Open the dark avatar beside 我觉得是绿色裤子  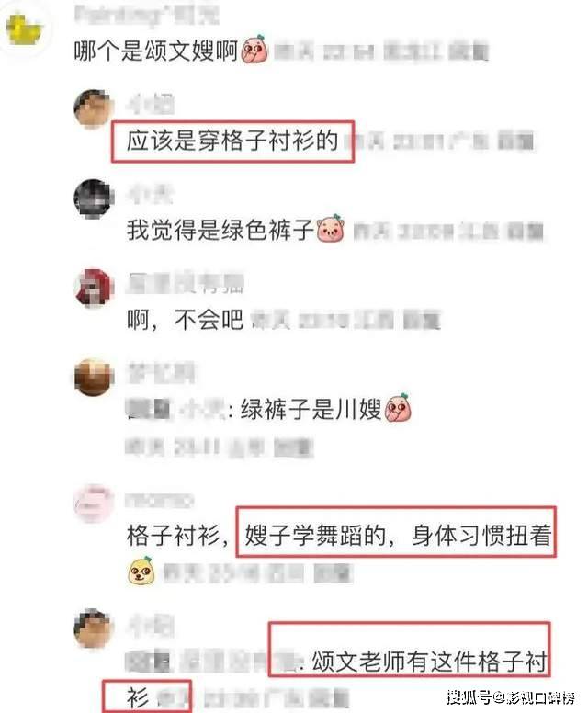pos(93,198)
